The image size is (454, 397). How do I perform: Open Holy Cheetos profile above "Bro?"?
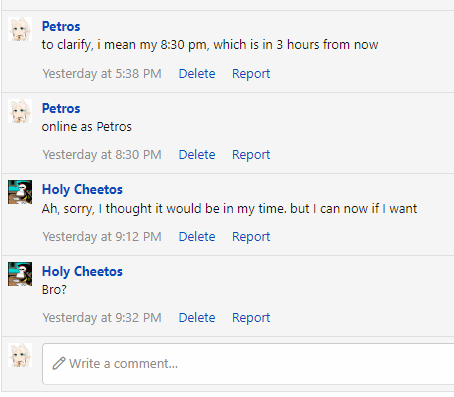pyautogui.click(x=82, y=271)
